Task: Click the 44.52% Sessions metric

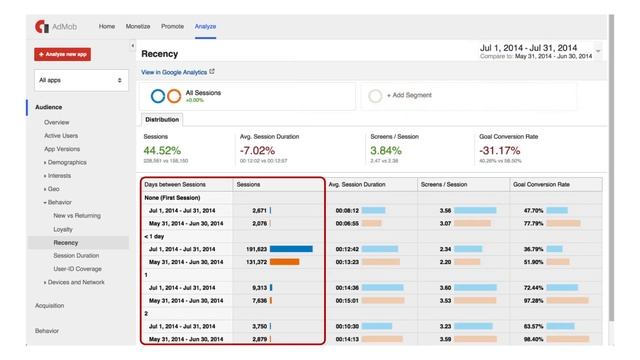Action: pyautogui.click(x=162, y=151)
